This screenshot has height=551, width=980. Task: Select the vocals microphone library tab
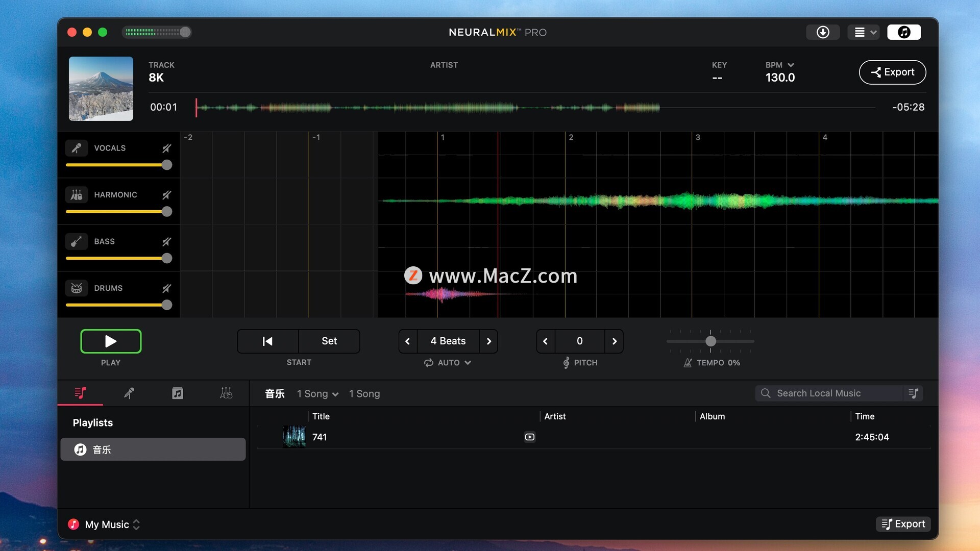point(129,393)
